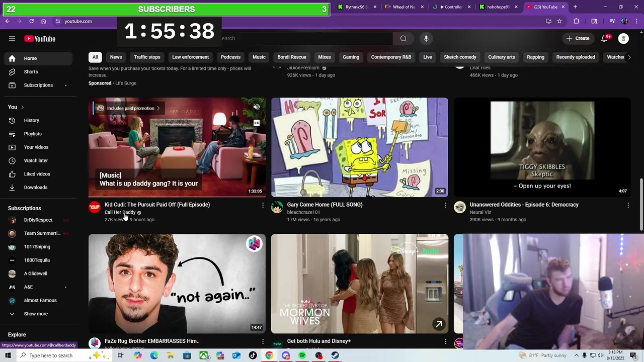
Task: Switch to the Wheel of Names browser tab
Action: click(x=405, y=7)
